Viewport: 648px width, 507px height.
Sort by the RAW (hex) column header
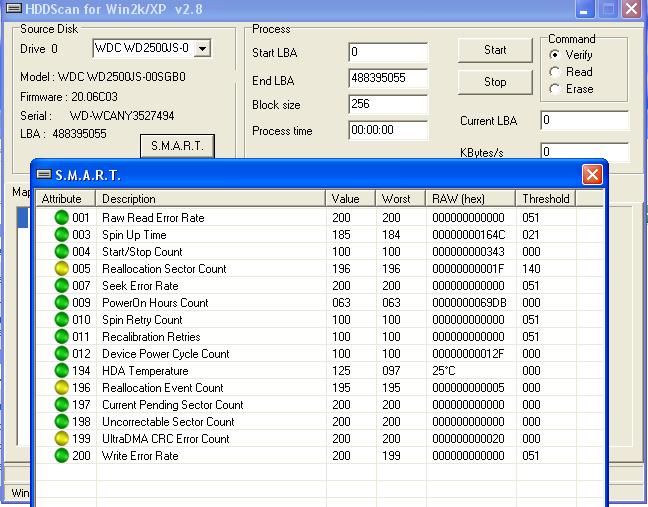tap(471, 199)
